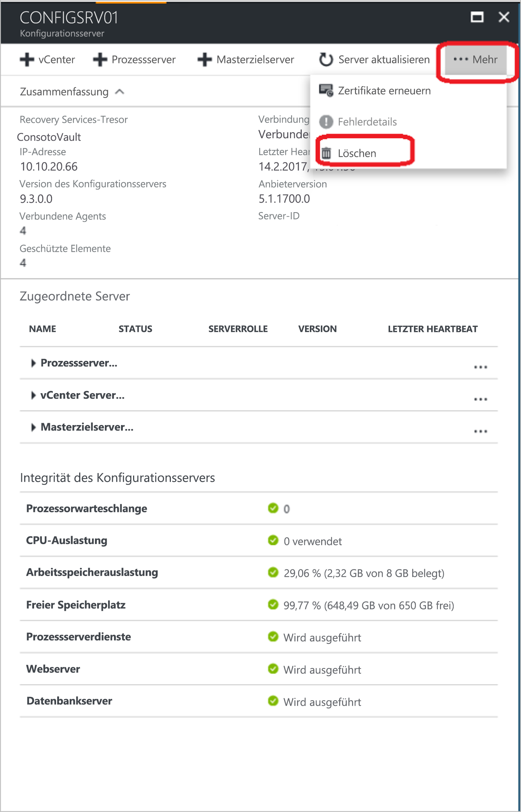The height and width of the screenshot is (812, 521).
Task: Sort by SERVERROLLE column header
Action: pyautogui.click(x=238, y=329)
